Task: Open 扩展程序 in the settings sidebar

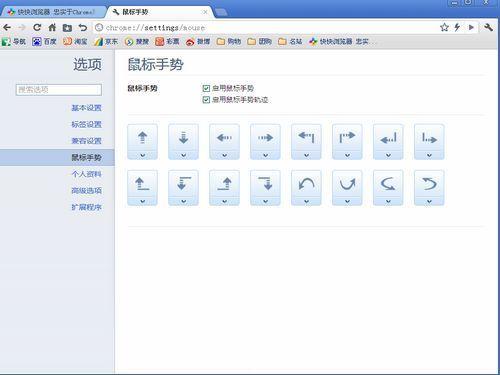Action: (86, 207)
